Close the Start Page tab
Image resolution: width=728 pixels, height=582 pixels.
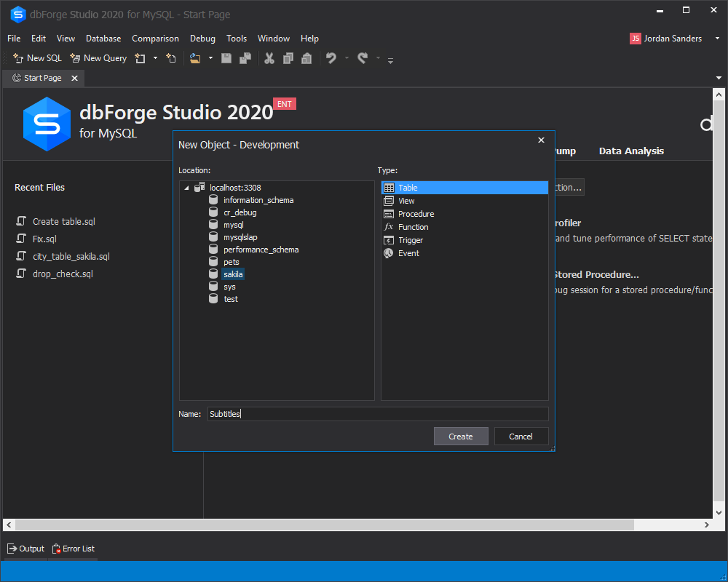coord(74,78)
